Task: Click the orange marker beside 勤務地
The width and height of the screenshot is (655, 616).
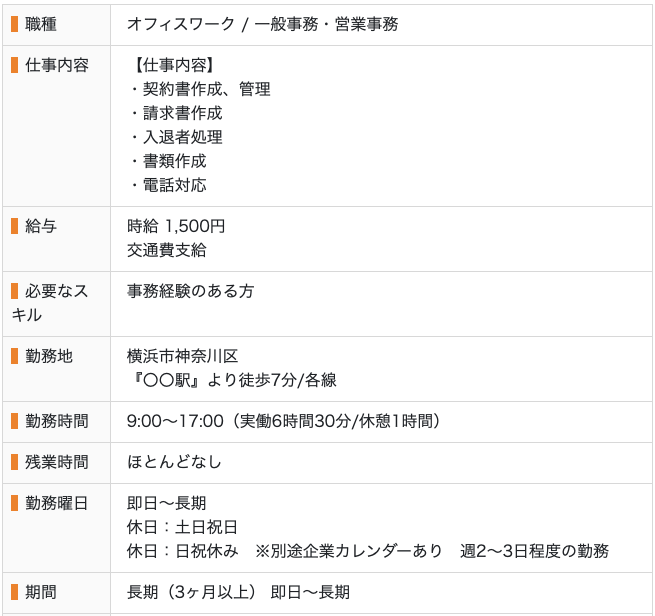Action: 15,356
